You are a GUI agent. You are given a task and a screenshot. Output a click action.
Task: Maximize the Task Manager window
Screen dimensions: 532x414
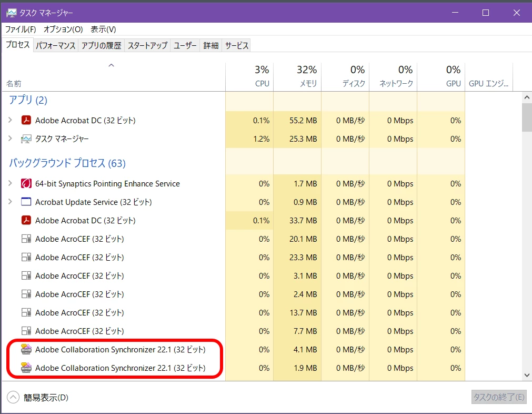pos(486,13)
